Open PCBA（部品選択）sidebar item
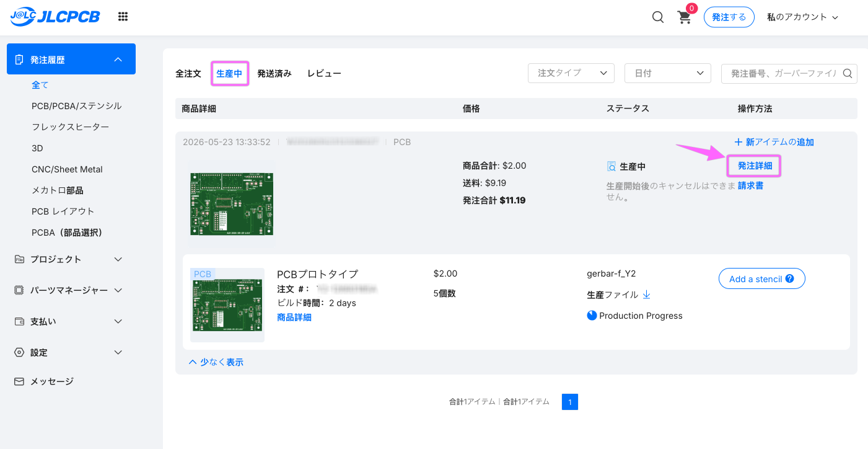Screen dimensions: 868x449 pyautogui.click(x=67, y=233)
